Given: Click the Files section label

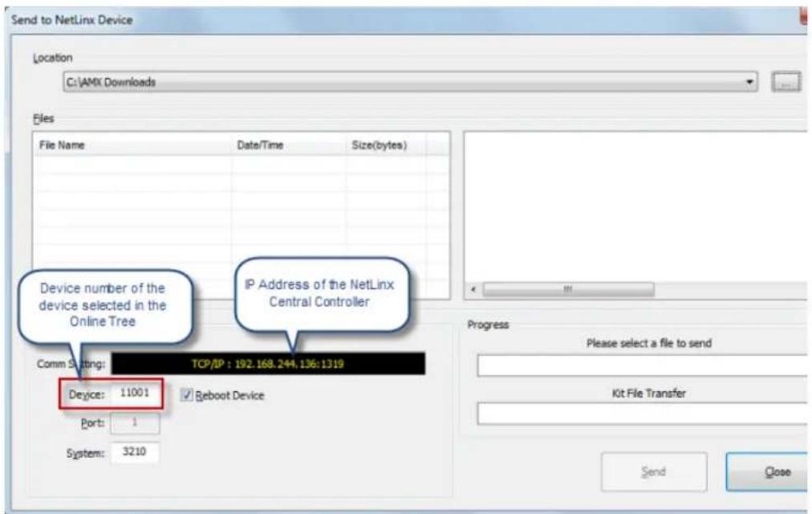Looking at the screenshot, I should coord(43,119).
